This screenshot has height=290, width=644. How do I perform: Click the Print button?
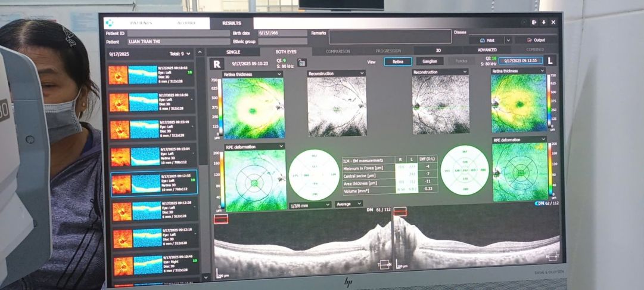coord(487,41)
